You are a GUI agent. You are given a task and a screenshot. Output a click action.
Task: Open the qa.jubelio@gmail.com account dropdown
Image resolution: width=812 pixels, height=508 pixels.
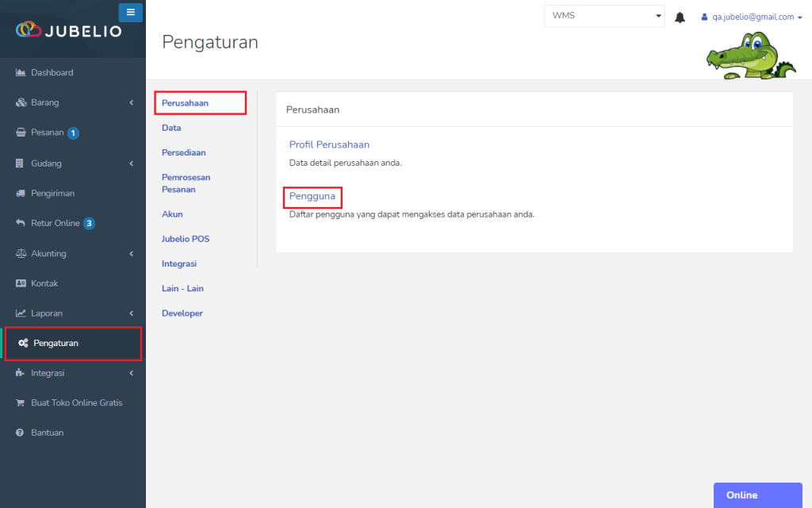(756, 17)
